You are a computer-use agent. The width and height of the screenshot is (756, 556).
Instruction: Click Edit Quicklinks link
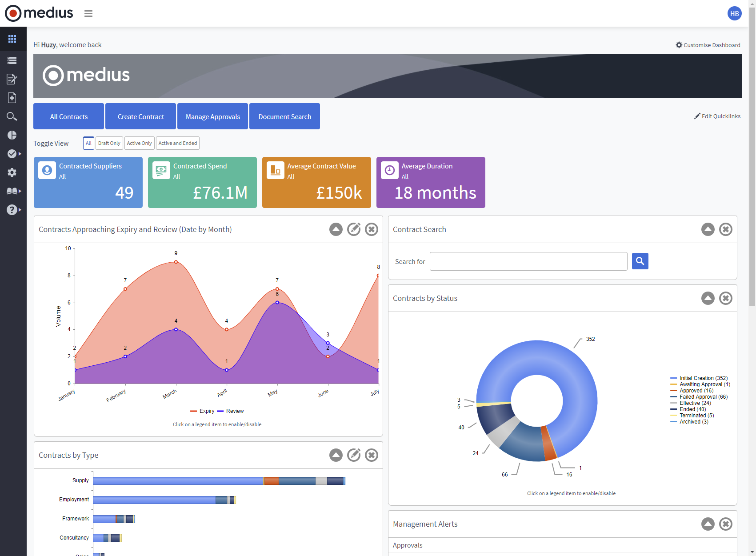717,116
